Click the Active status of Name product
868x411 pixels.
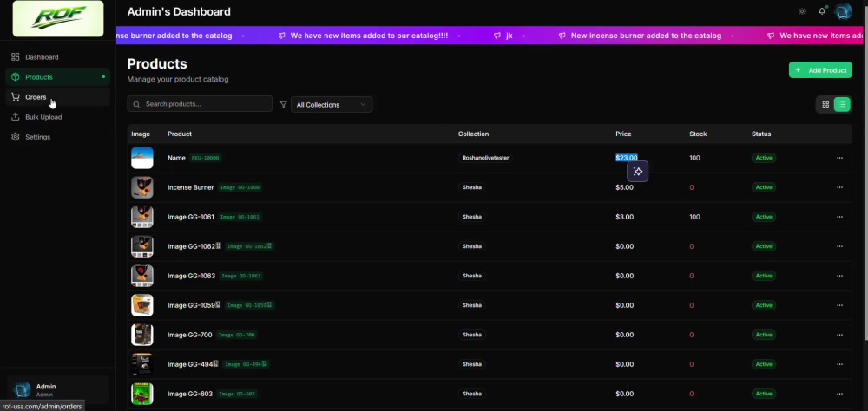(x=764, y=158)
